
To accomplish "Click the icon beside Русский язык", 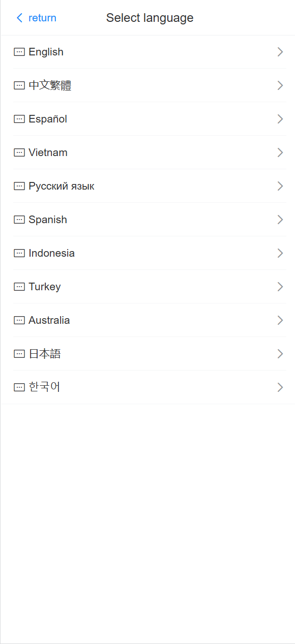I will tap(19, 186).
